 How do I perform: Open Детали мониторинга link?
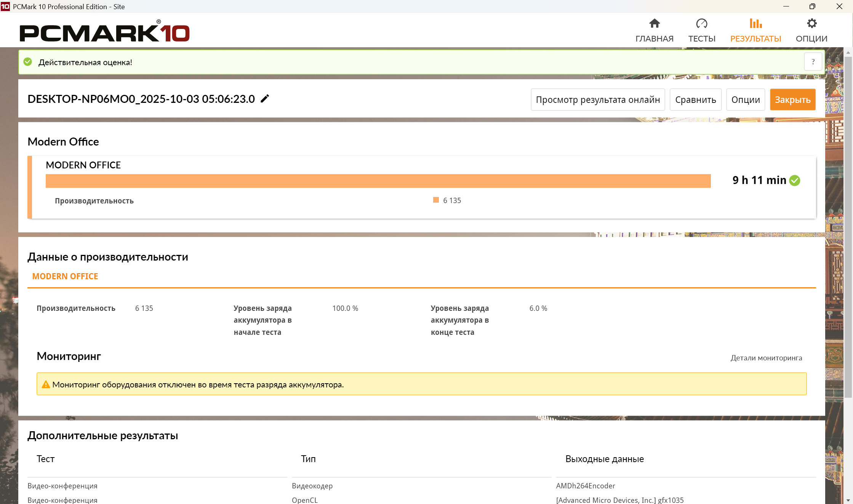click(766, 358)
